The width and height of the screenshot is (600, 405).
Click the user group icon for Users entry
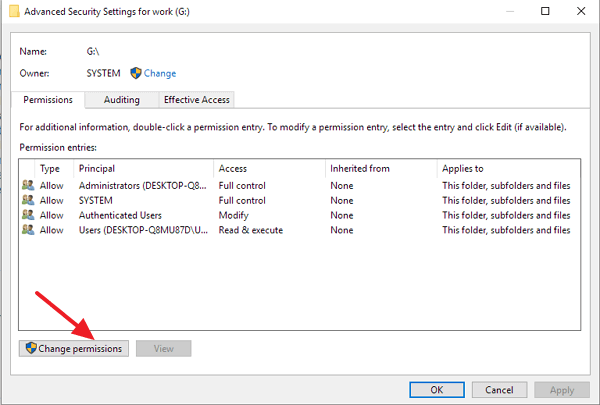tap(27, 230)
